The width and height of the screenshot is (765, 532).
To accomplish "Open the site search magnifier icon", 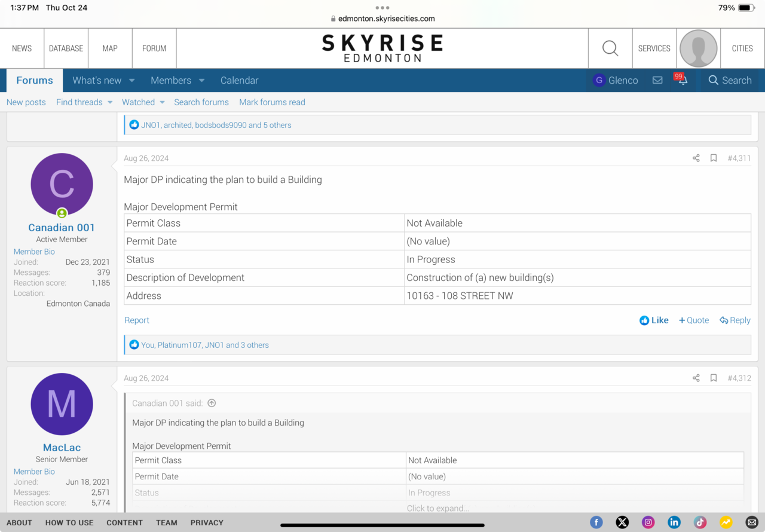I will click(x=610, y=48).
